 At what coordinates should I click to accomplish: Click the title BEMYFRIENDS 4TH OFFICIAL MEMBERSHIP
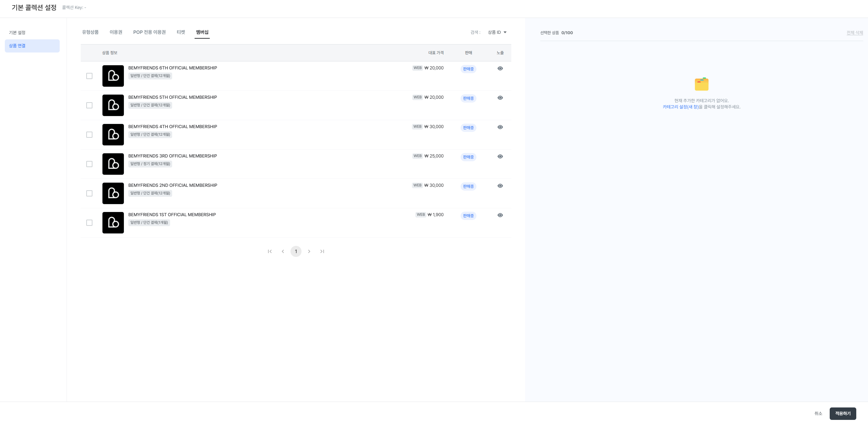pos(172,127)
